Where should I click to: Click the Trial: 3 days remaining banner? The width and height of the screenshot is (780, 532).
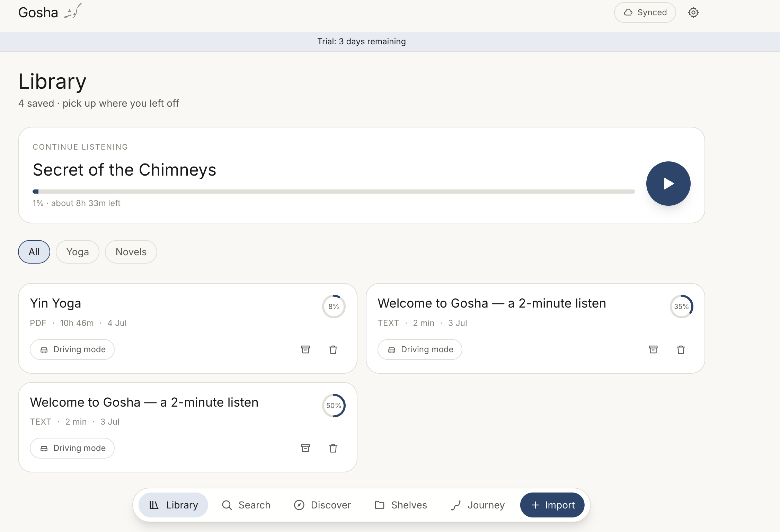[x=390, y=42]
